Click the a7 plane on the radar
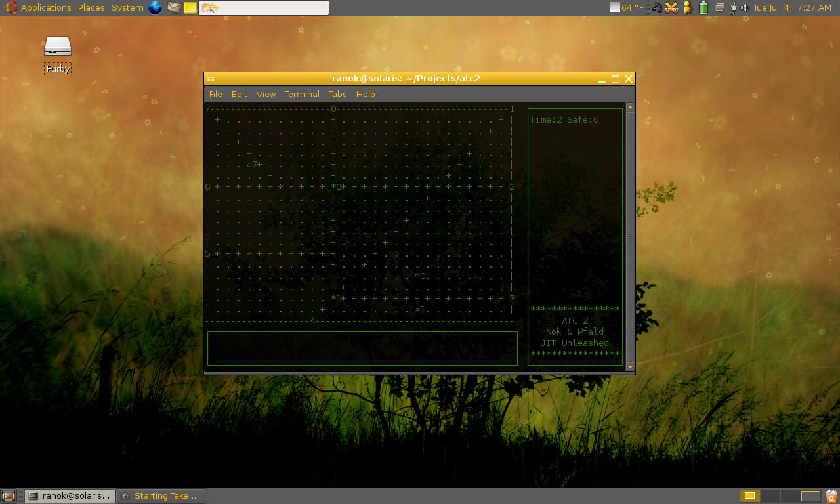The image size is (840, 504). pos(252,164)
